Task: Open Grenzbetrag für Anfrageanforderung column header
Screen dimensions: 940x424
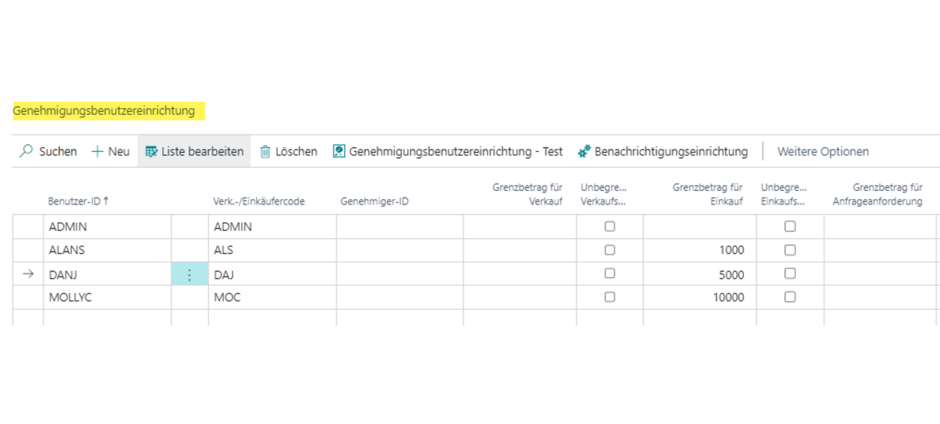Action: [x=878, y=194]
